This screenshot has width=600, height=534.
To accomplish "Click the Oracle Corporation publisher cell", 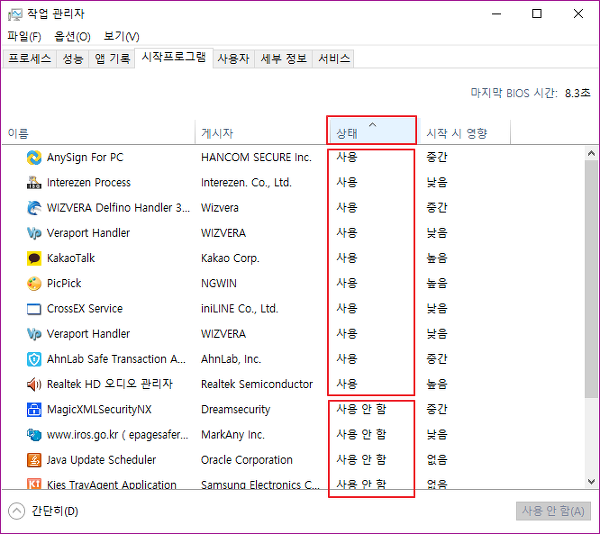I will tap(247, 460).
